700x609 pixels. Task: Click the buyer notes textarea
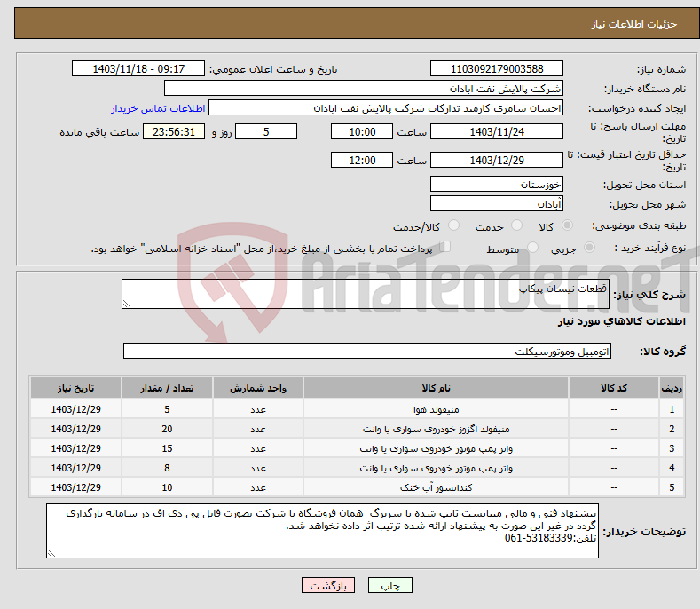click(322, 531)
